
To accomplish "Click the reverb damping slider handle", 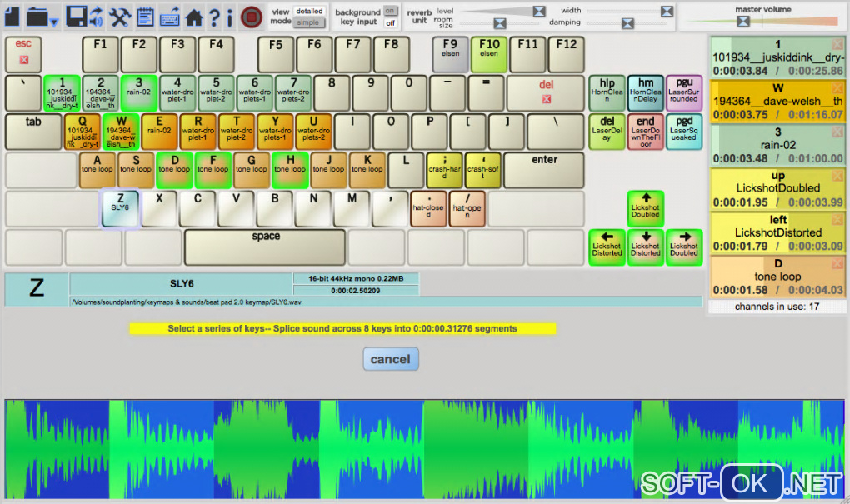I will [627, 23].
